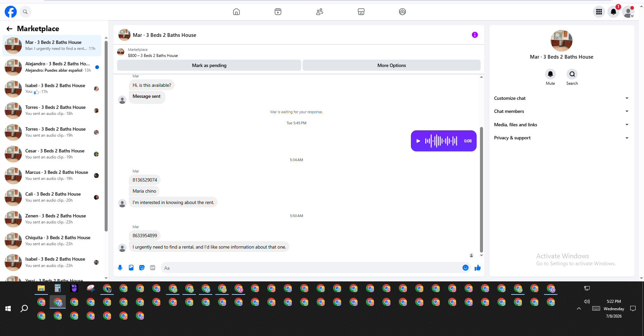The width and height of the screenshot is (644, 336).
Task: Open the profile photo in details panel
Action: click(x=561, y=41)
